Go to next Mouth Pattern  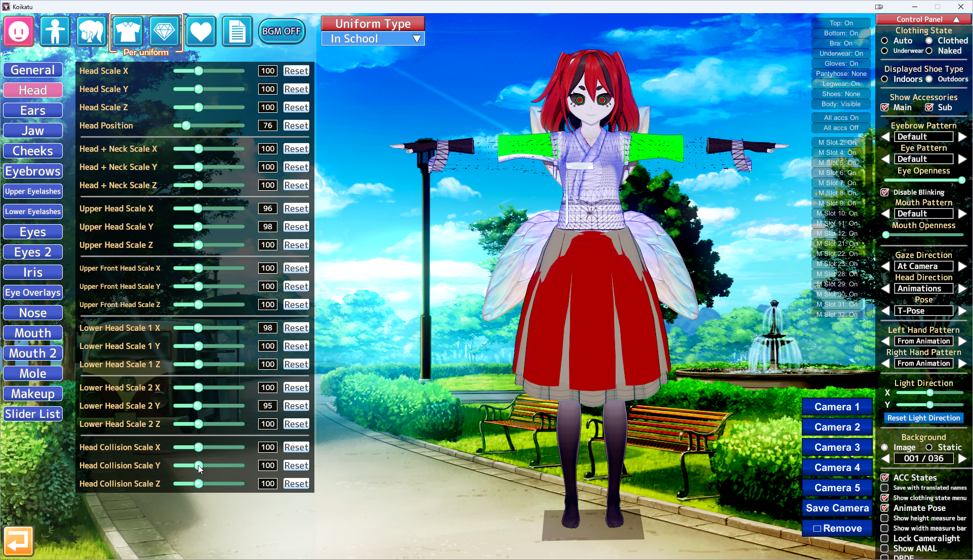(x=962, y=213)
